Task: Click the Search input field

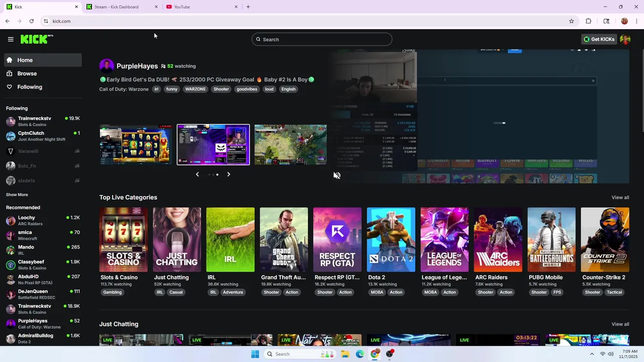Action: [x=322, y=39]
